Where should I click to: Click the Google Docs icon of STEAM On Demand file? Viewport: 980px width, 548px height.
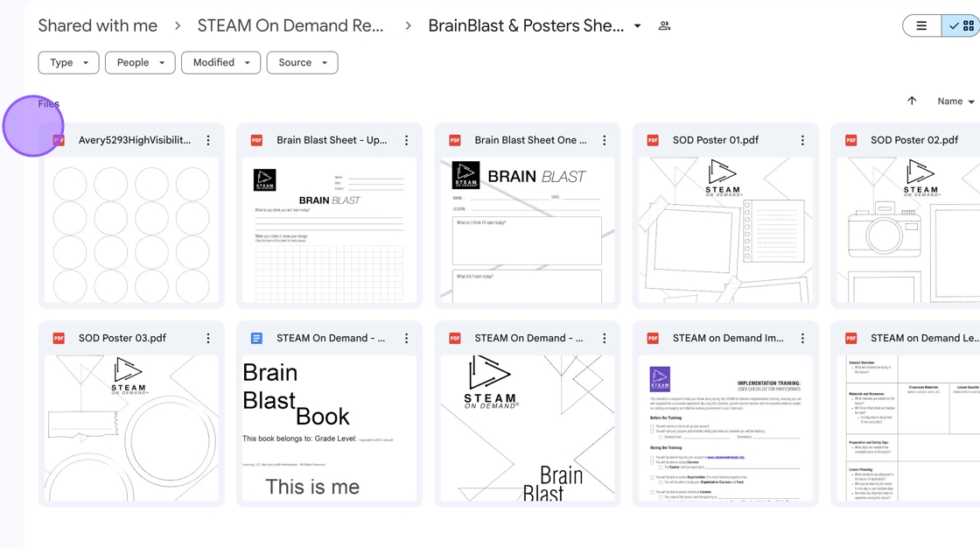[257, 338]
